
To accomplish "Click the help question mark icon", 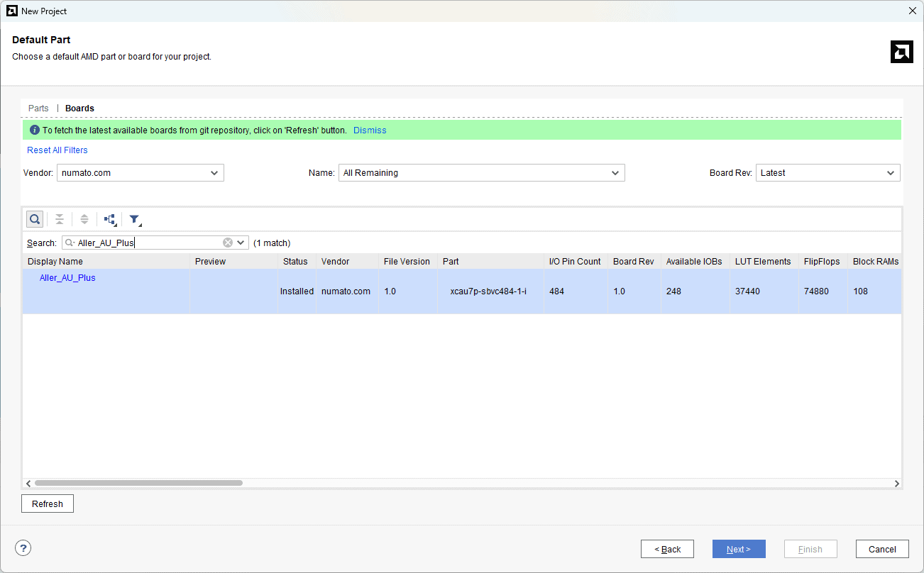I will click(23, 548).
